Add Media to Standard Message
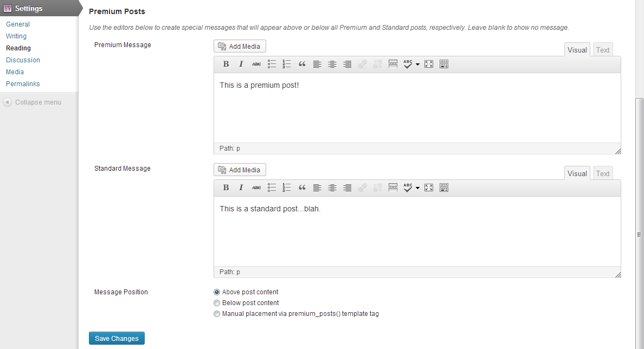 click(x=240, y=170)
